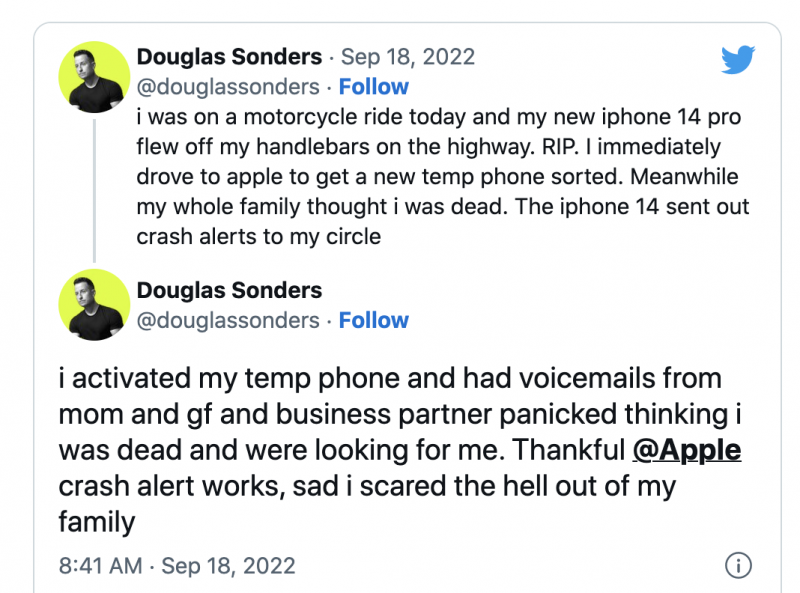Screen dimensions: 800x593
Task: Click 'iphone 14 pro' text in the first tweet
Action: tap(671, 117)
